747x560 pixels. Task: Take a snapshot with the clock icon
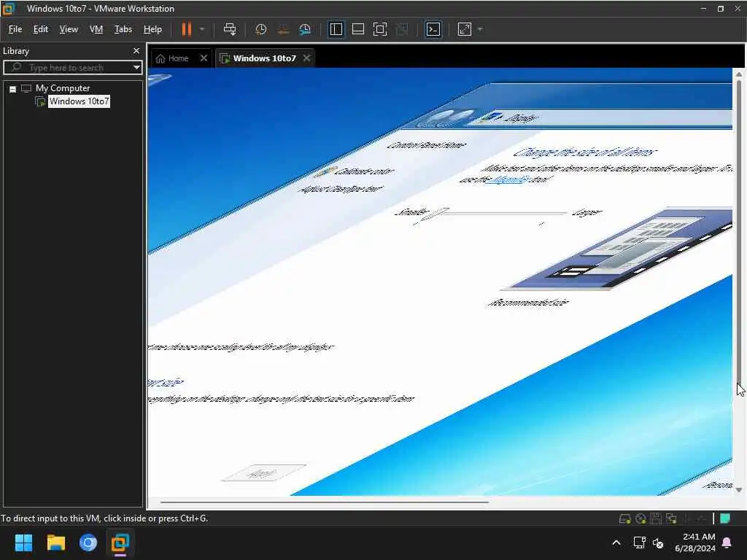click(x=260, y=29)
